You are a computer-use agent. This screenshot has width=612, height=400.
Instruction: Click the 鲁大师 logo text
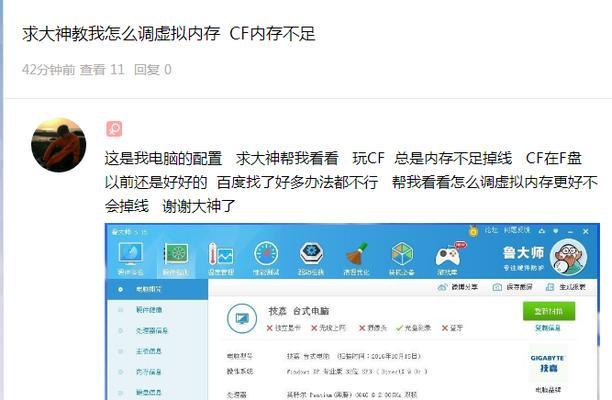pos(523,252)
